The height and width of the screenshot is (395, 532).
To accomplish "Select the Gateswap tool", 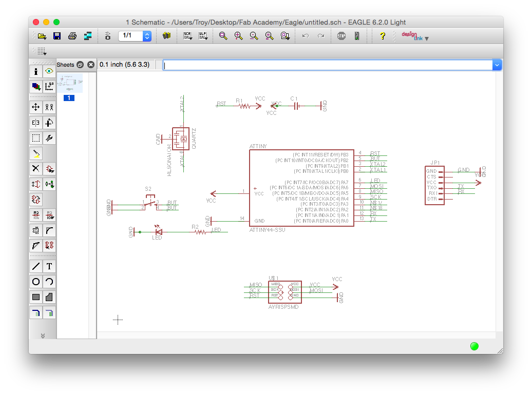I will (36, 200).
